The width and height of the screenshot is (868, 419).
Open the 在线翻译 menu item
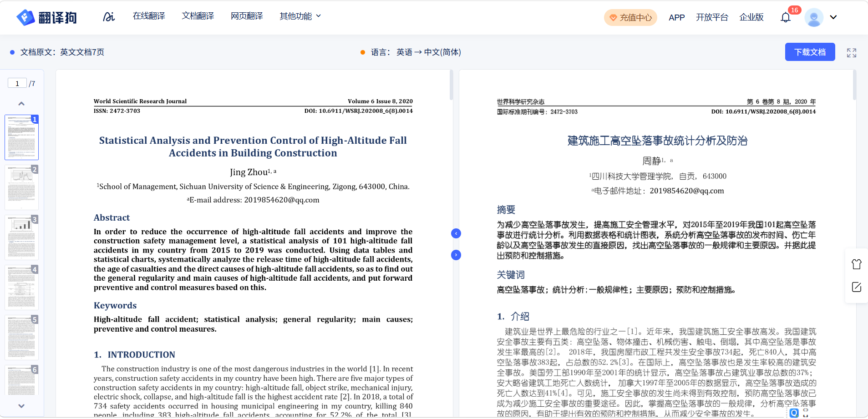pyautogui.click(x=149, y=16)
